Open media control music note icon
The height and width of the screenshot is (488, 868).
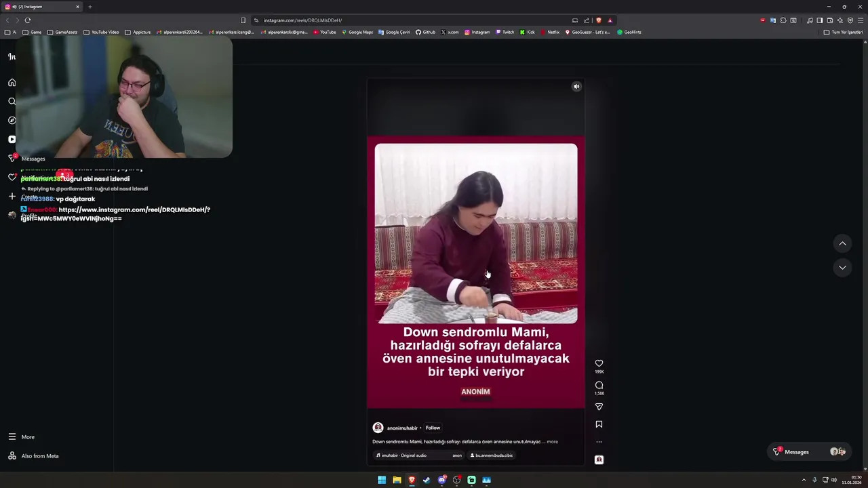coord(810,20)
